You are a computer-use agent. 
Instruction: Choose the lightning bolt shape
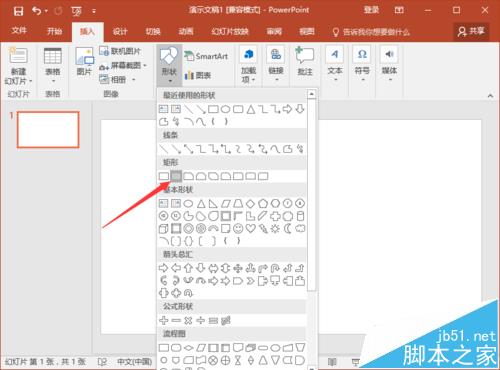click(263, 229)
